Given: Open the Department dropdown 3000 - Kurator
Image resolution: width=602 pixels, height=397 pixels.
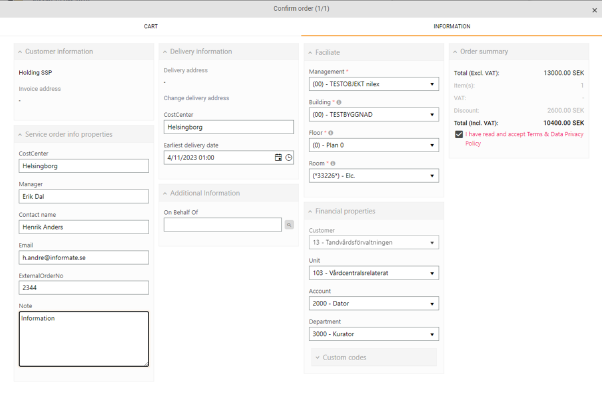Looking at the screenshot, I should pos(374,334).
